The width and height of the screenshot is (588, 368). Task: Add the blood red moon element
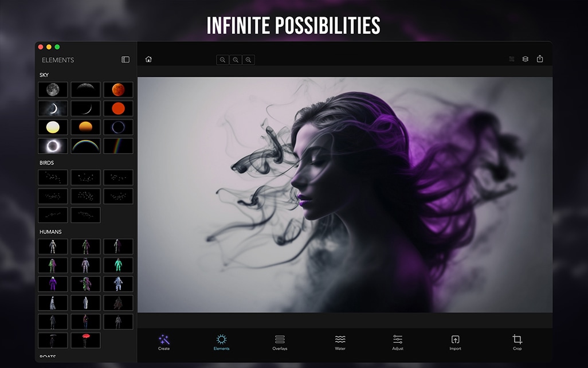coord(118,89)
